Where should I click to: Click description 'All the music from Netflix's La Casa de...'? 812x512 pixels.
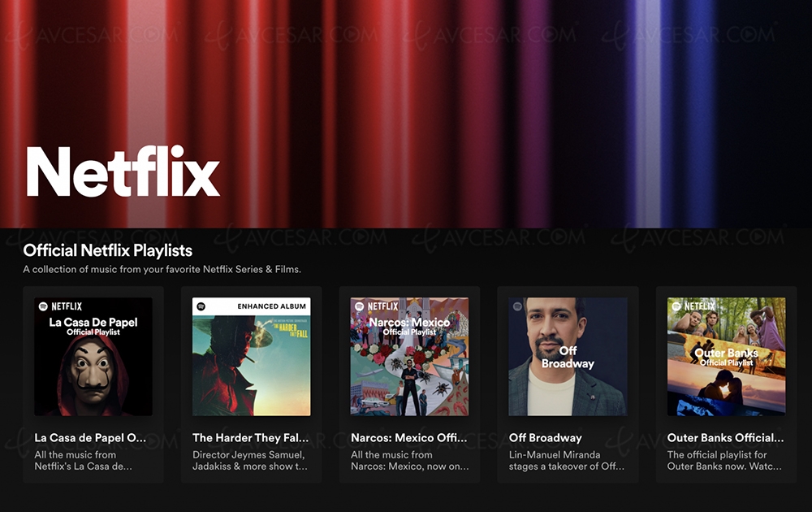pyautogui.click(x=84, y=461)
